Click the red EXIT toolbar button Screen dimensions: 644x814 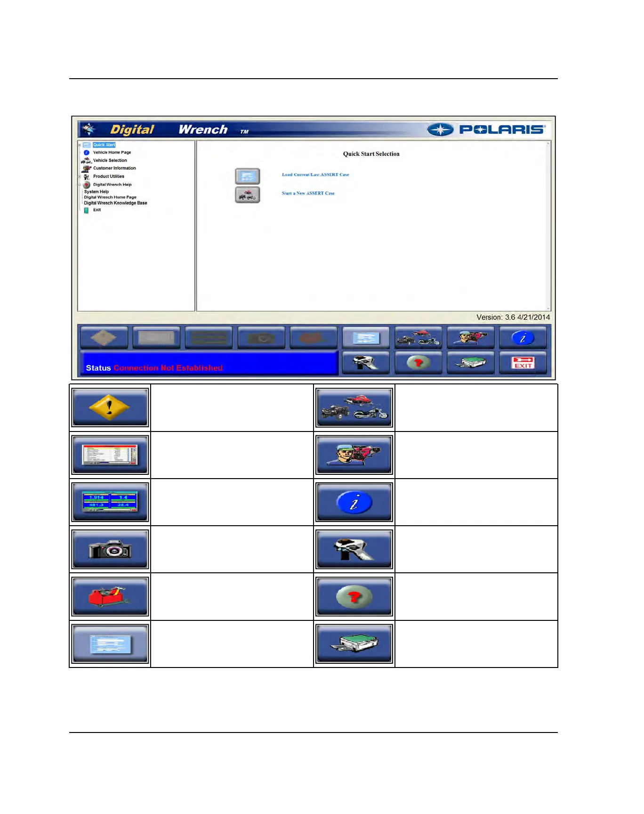coord(523,362)
